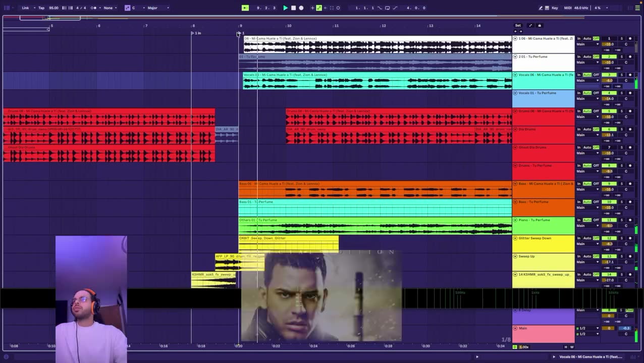This screenshot has height=363, width=644.
Task: Arm the Arrangement Record button
Action: [x=301, y=8]
